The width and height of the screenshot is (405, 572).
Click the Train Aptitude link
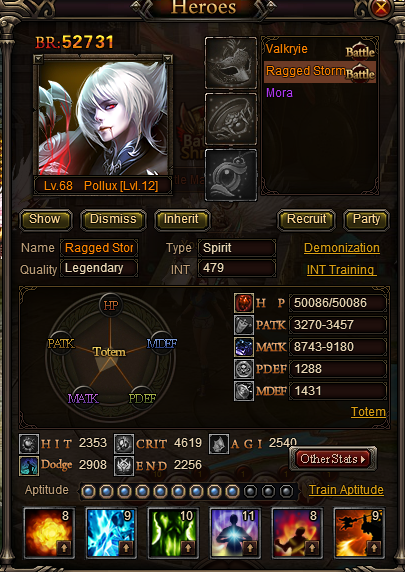click(346, 490)
